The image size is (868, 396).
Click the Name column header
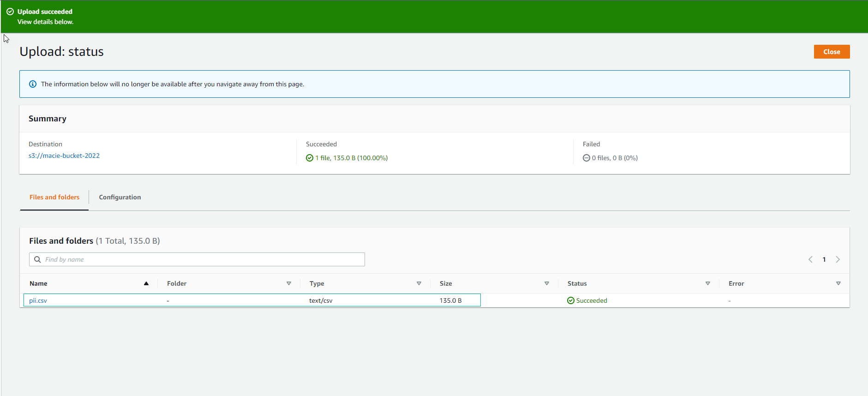[38, 283]
